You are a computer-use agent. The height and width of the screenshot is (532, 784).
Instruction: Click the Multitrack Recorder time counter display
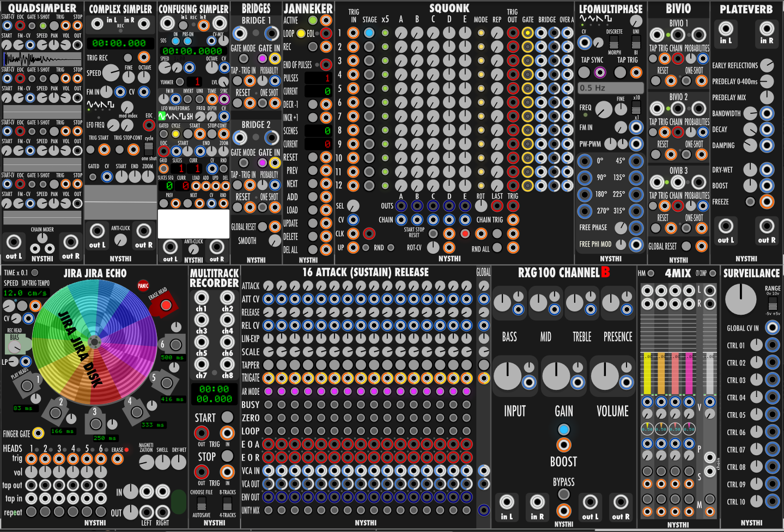click(214, 394)
